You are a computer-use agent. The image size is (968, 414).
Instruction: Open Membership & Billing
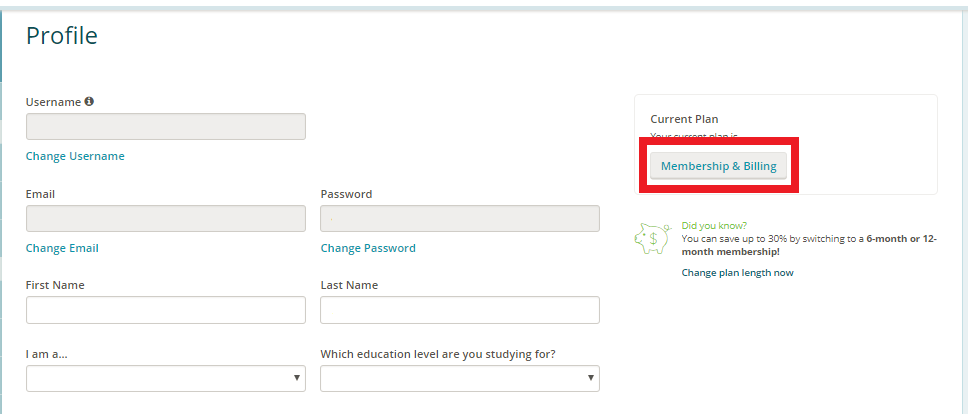718,165
